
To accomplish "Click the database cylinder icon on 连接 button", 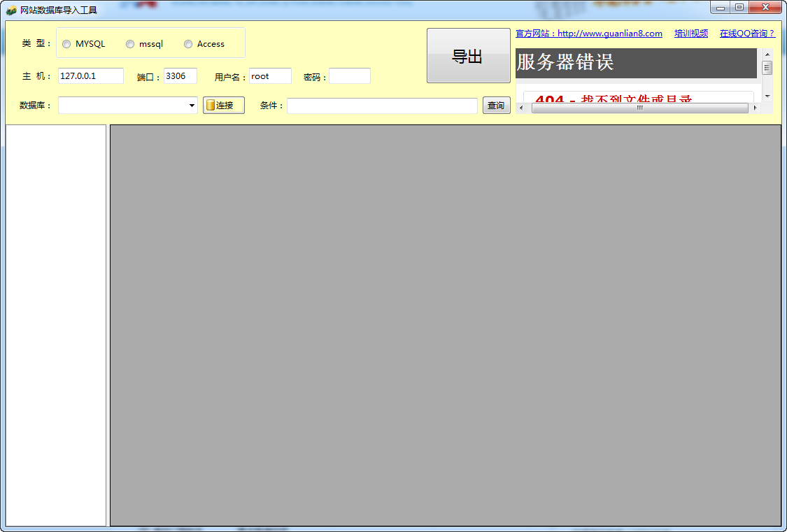I will point(211,106).
